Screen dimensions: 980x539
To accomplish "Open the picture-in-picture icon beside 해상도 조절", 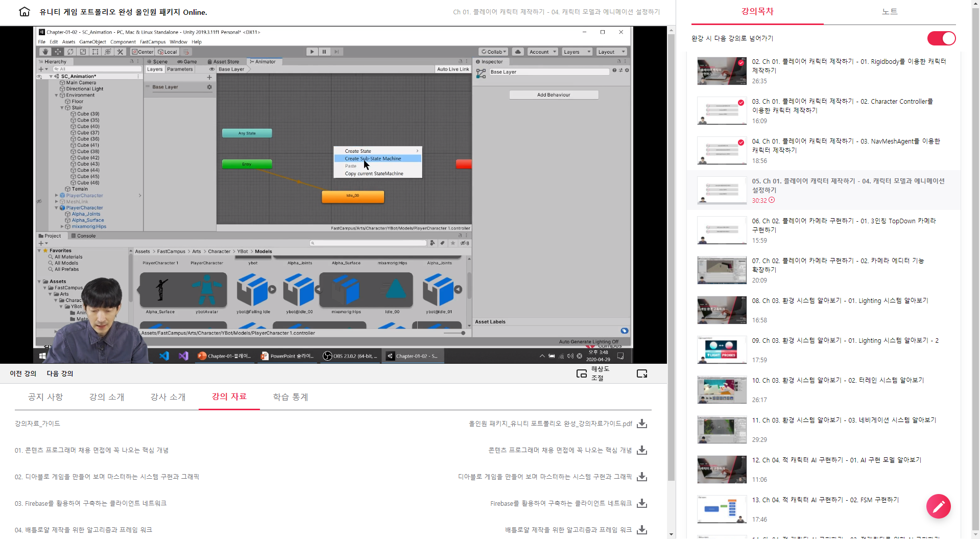I will click(x=581, y=373).
